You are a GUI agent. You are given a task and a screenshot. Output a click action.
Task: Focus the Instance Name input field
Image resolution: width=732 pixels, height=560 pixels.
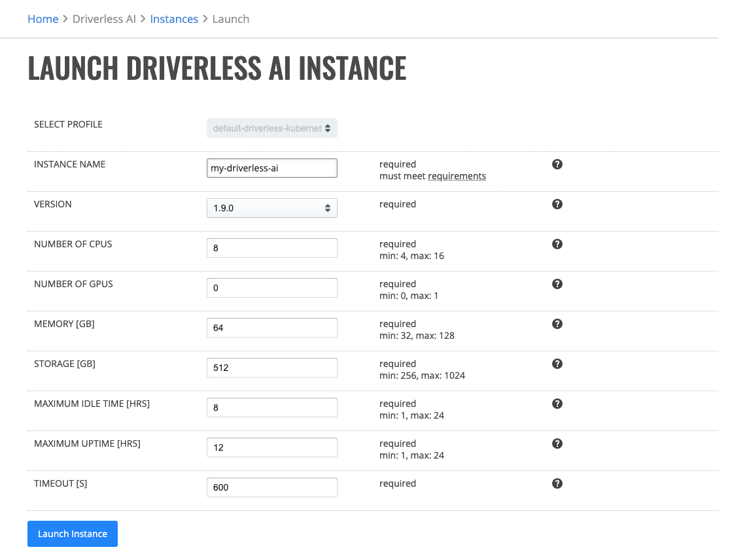pos(271,168)
